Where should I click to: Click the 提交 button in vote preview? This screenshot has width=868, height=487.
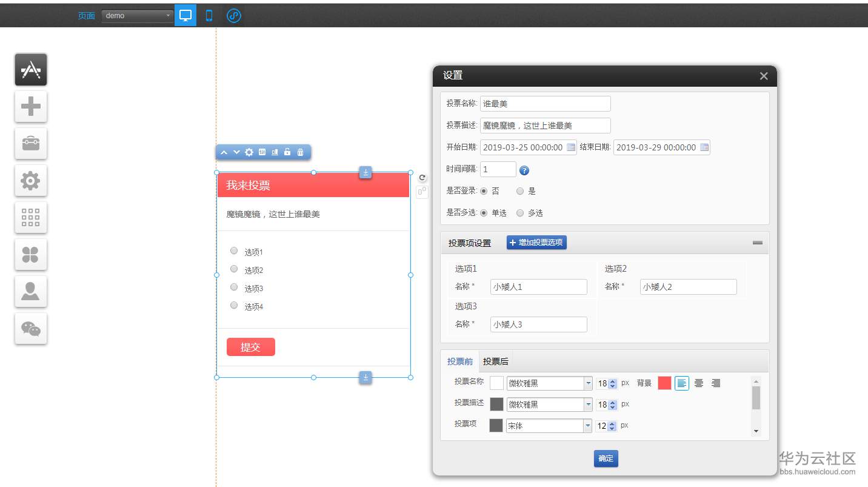[x=251, y=347]
